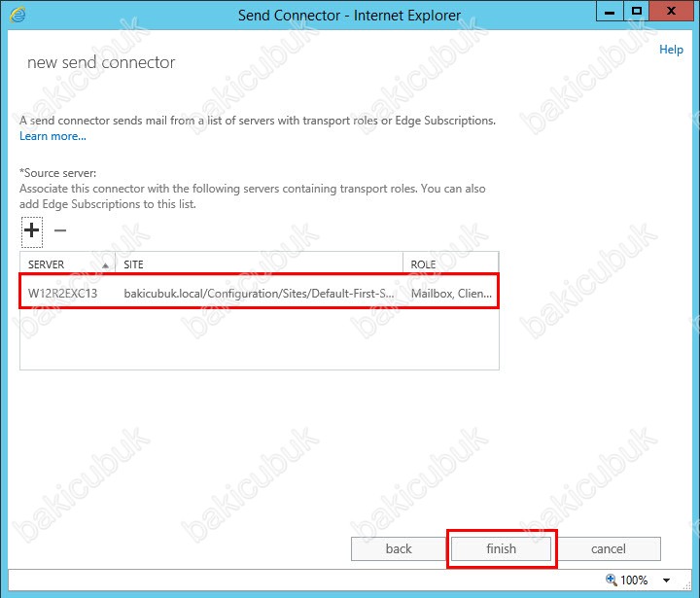Click the zoom magnifier icon in status bar
700x598 pixels.
pyautogui.click(x=612, y=580)
